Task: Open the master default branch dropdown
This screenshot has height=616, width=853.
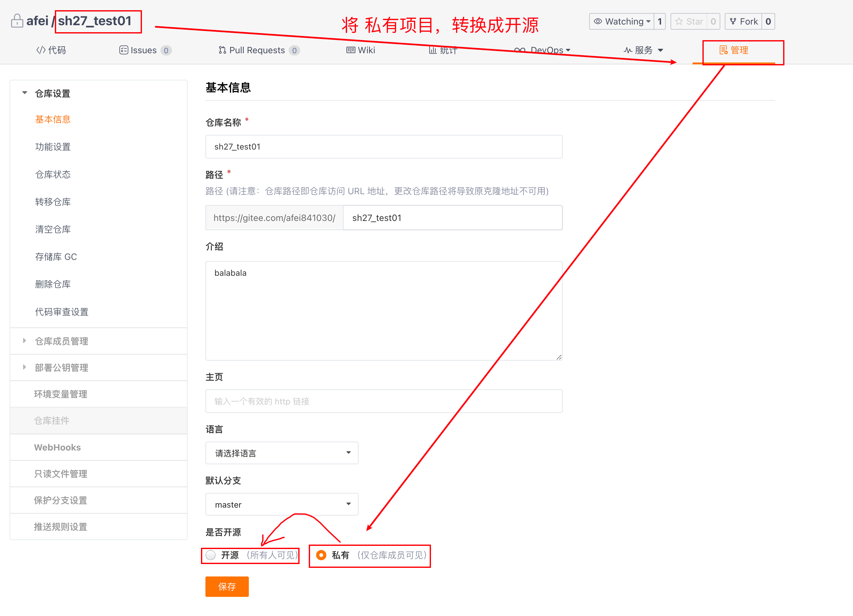Action: tap(281, 504)
